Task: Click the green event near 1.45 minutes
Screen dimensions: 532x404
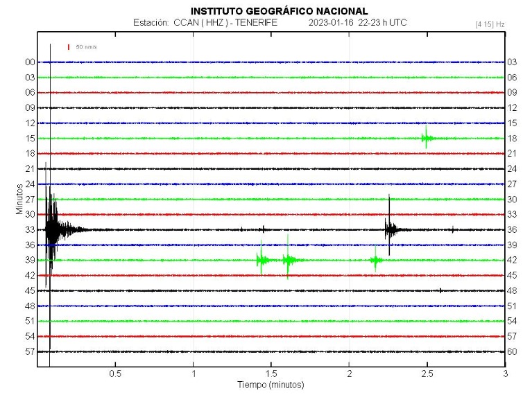Action: [x=261, y=260]
